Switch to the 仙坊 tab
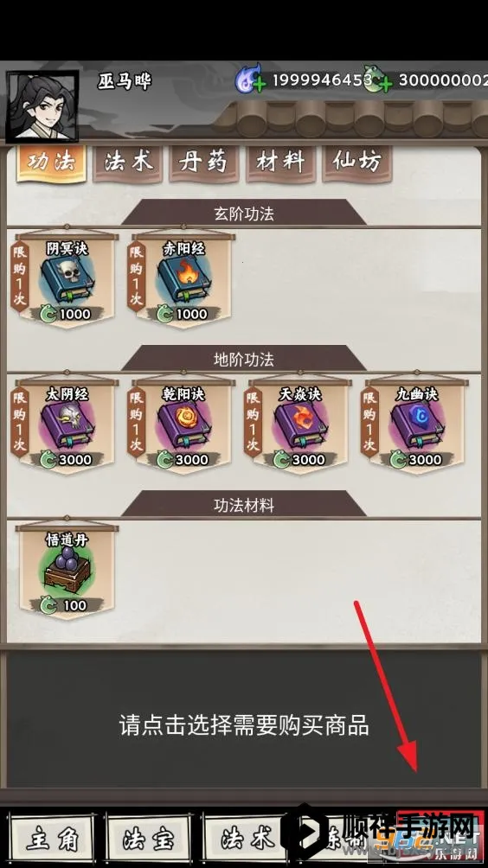 [x=356, y=163]
